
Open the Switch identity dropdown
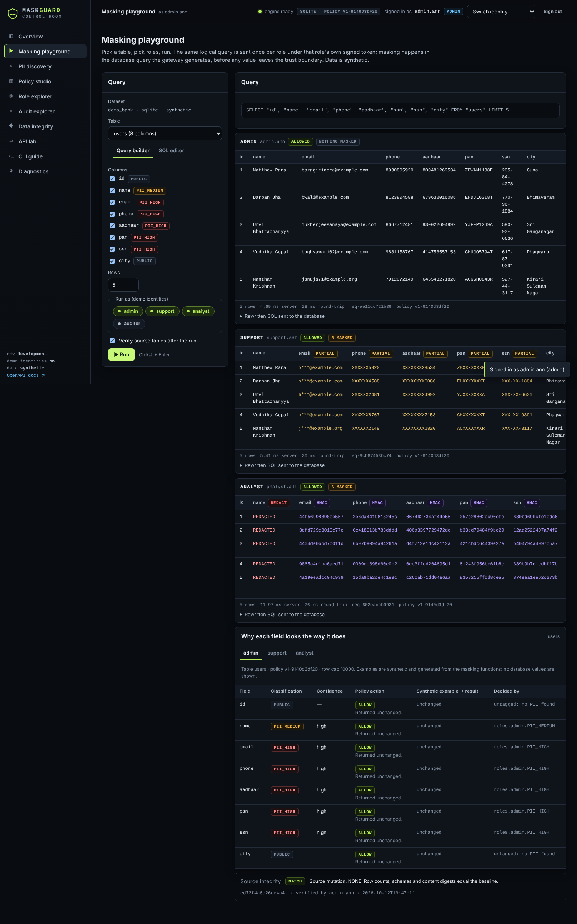pyautogui.click(x=501, y=12)
